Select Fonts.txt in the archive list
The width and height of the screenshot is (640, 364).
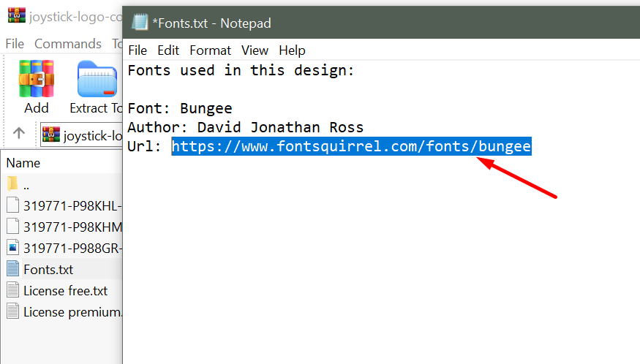48,269
